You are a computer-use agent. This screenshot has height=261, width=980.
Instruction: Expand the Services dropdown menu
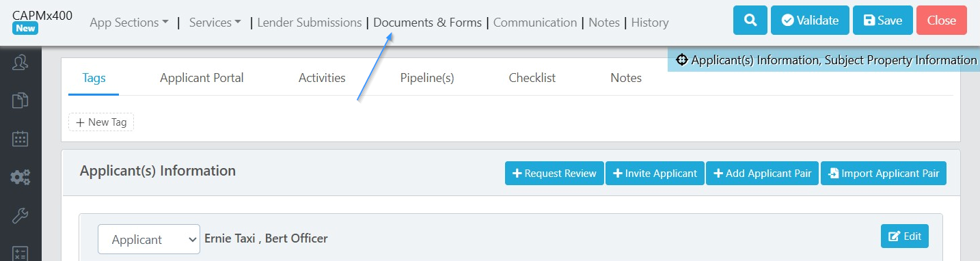click(215, 23)
